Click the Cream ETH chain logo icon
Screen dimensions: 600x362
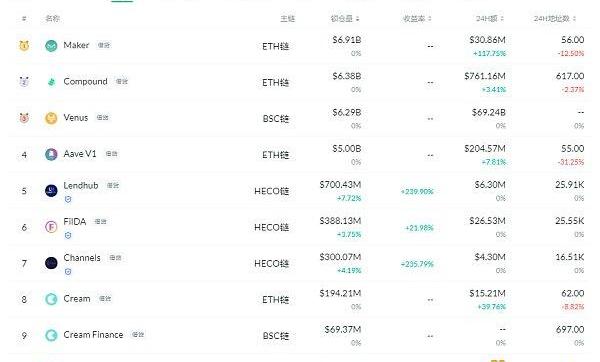pyautogui.click(x=51, y=299)
